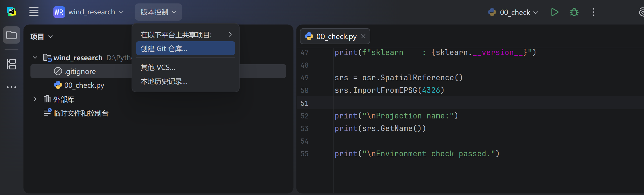Image resolution: width=644 pixels, height=195 pixels.
Task: Click the sklearn __version__ print line
Action: point(435,52)
